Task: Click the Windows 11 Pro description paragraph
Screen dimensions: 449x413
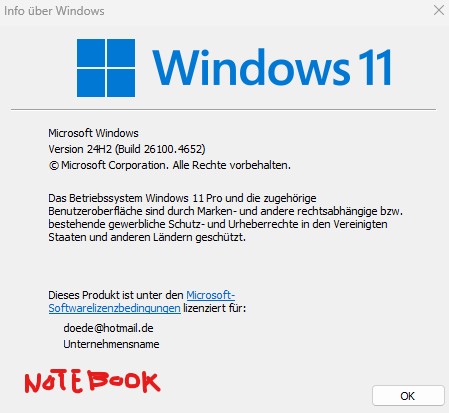Action: (226, 218)
